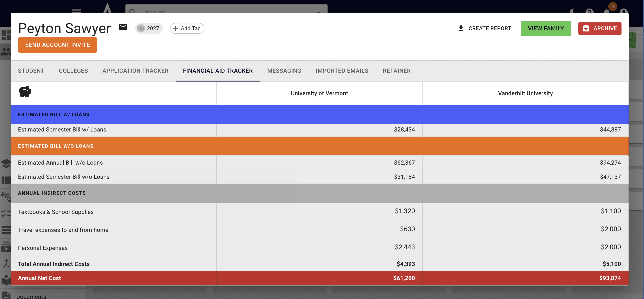Click the red Archive button

pos(599,28)
